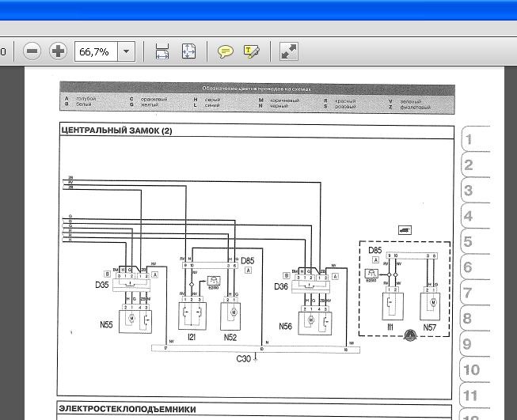Click the C30 ground label
Image resolution: width=517 pixels, height=420 pixels.
point(244,358)
